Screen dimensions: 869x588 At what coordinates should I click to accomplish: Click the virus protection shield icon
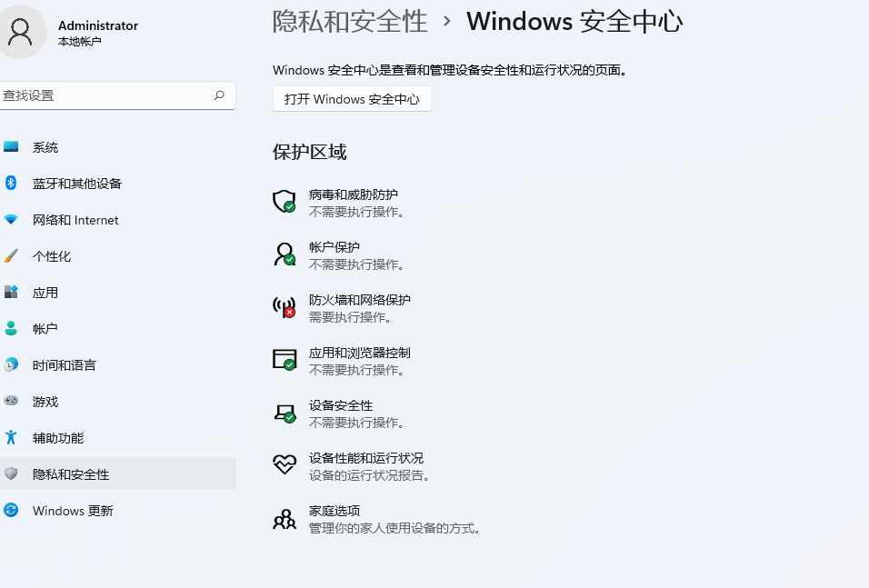pyautogui.click(x=285, y=201)
